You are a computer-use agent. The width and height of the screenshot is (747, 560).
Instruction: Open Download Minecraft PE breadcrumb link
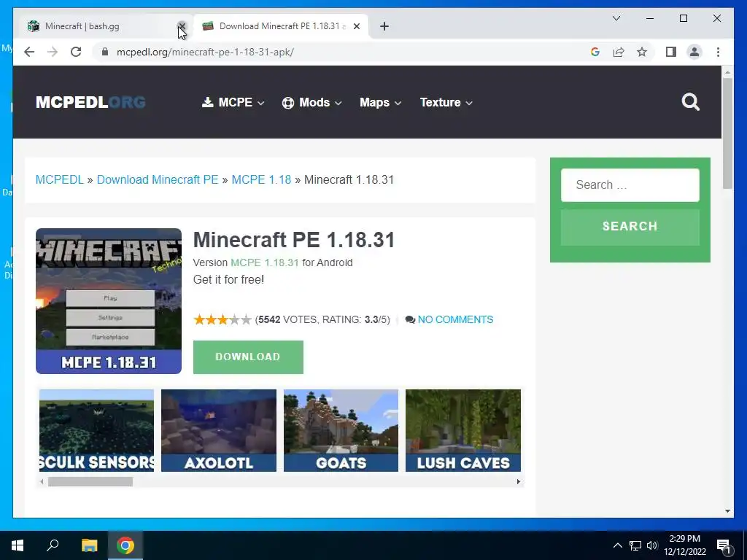tap(158, 179)
